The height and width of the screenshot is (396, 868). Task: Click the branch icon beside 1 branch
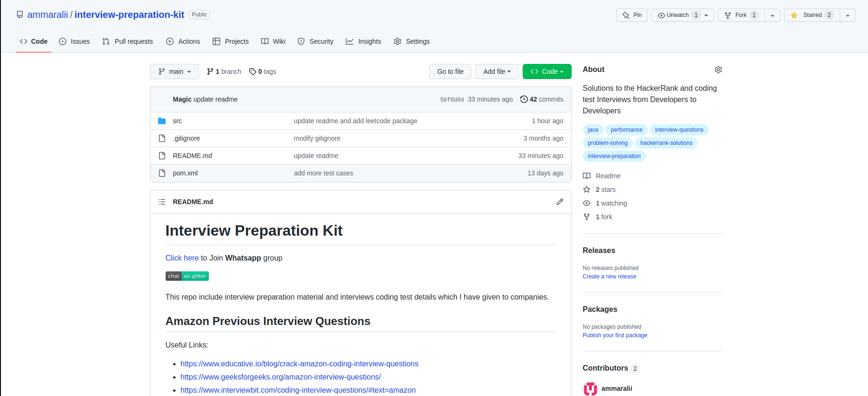tap(210, 71)
